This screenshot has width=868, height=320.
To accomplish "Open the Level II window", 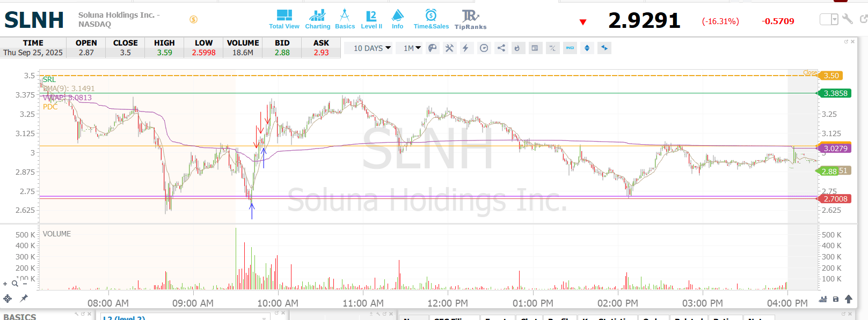I will tap(371, 19).
